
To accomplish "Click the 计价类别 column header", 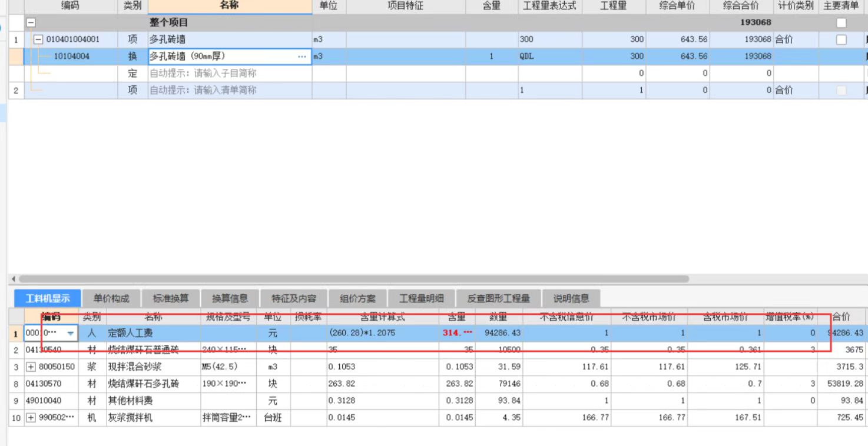I will coord(796,6).
